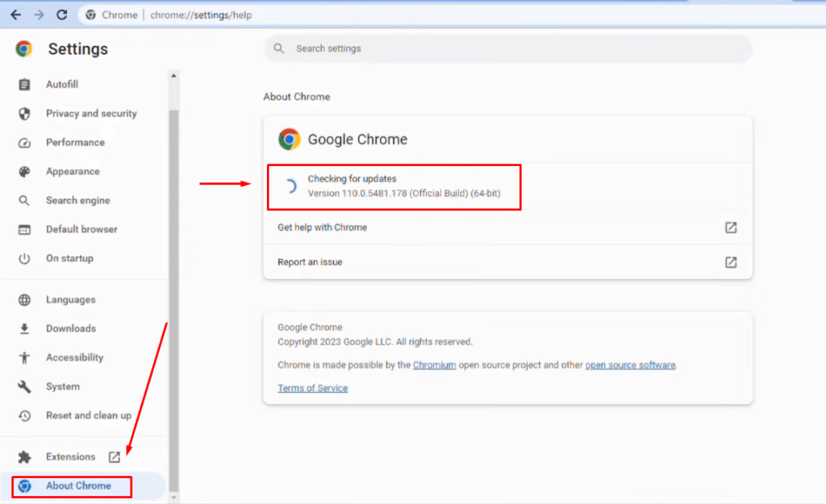Click the Languages globe icon
Screen dimensions: 826x504
[x=24, y=300]
